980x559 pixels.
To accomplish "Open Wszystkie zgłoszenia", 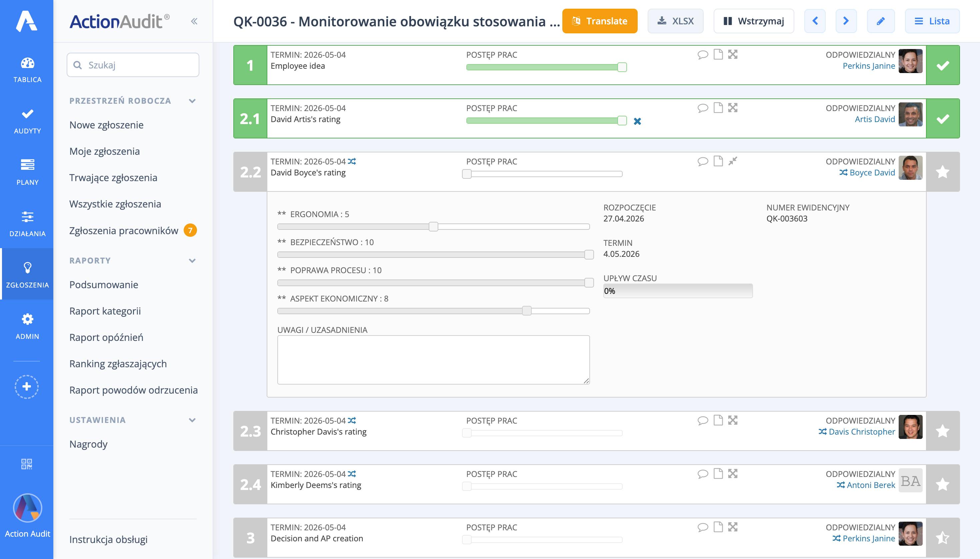I will tap(115, 204).
